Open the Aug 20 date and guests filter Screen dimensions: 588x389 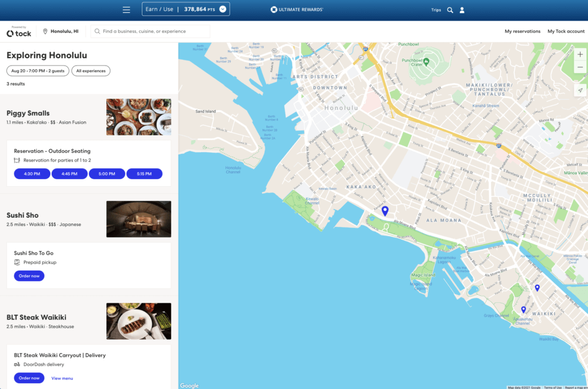(38, 71)
